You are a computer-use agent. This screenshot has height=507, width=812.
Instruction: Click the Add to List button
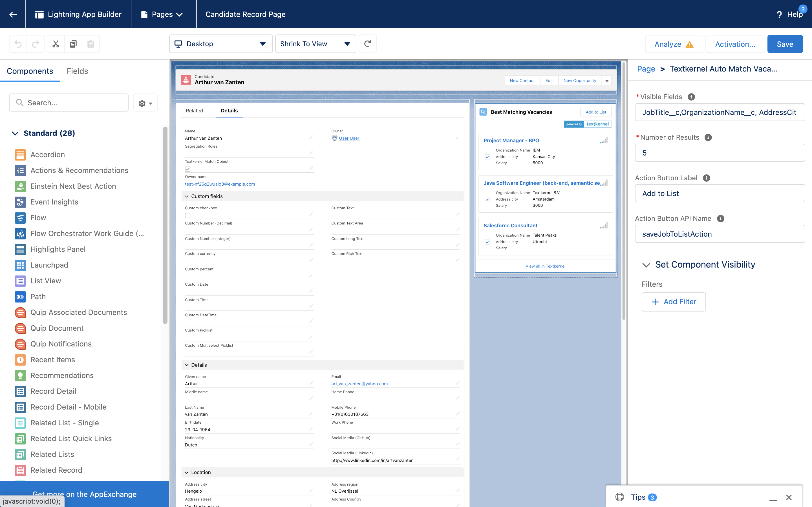[x=596, y=112]
